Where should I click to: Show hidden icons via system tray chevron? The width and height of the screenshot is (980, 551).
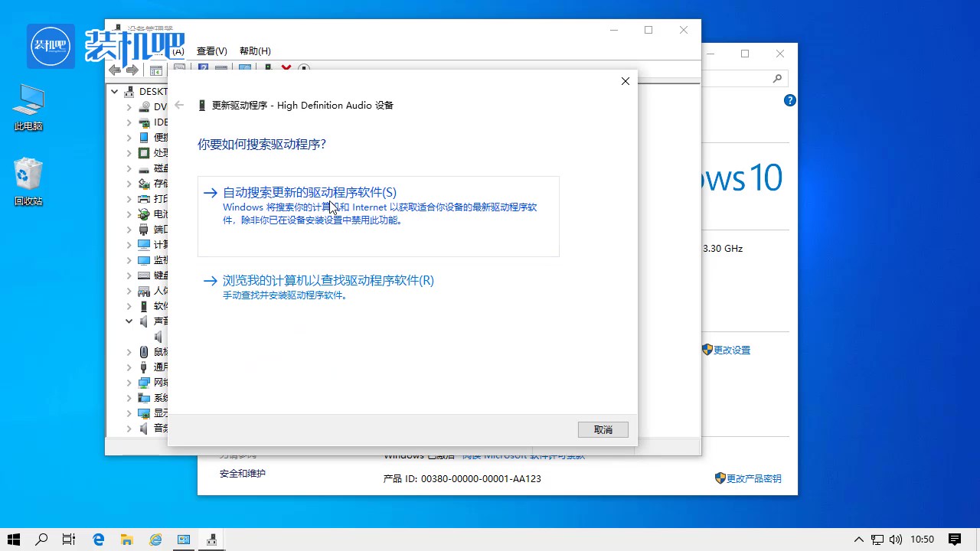pyautogui.click(x=859, y=540)
